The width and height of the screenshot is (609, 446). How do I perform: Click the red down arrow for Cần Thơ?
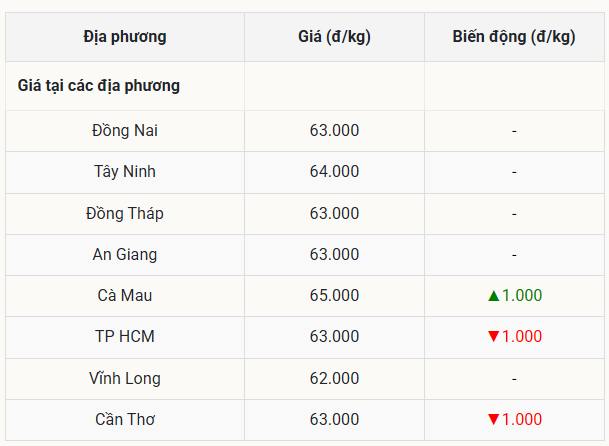[493, 420]
